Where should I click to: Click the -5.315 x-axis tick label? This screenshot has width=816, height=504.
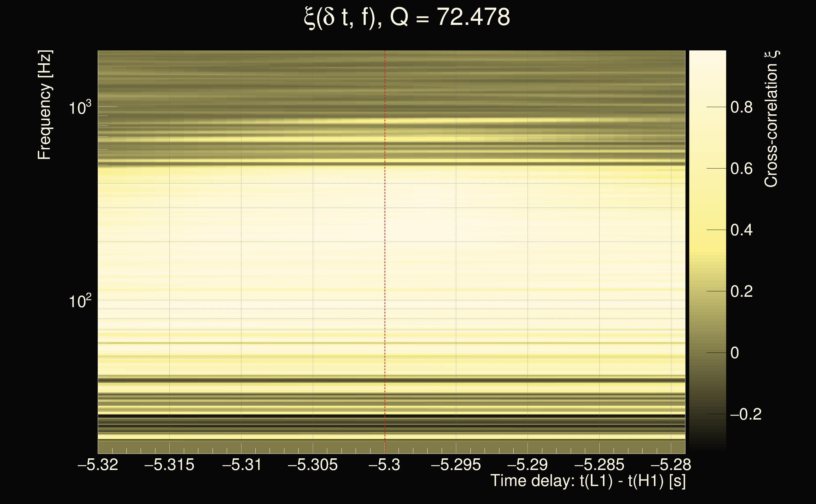[x=169, y=465]
